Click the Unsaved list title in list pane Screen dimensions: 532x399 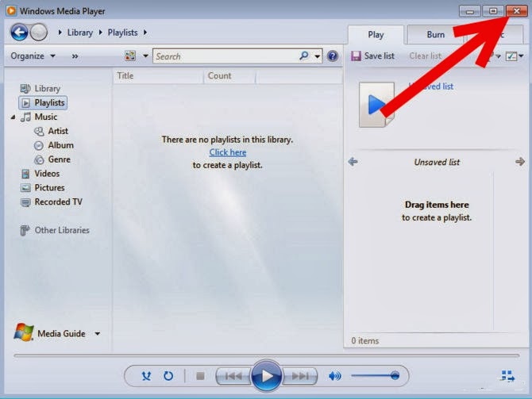(x=437, y=163)
